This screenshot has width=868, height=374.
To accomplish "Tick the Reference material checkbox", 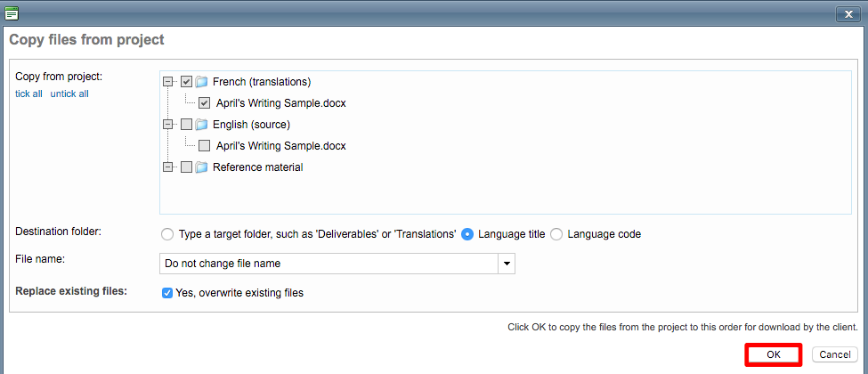I will [186, 167].
